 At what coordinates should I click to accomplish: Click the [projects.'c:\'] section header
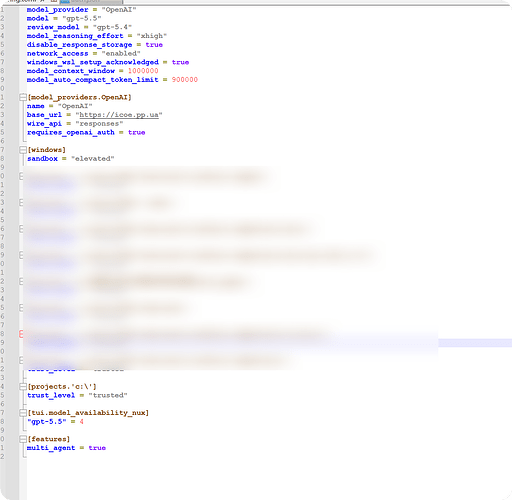click(62, 387)
